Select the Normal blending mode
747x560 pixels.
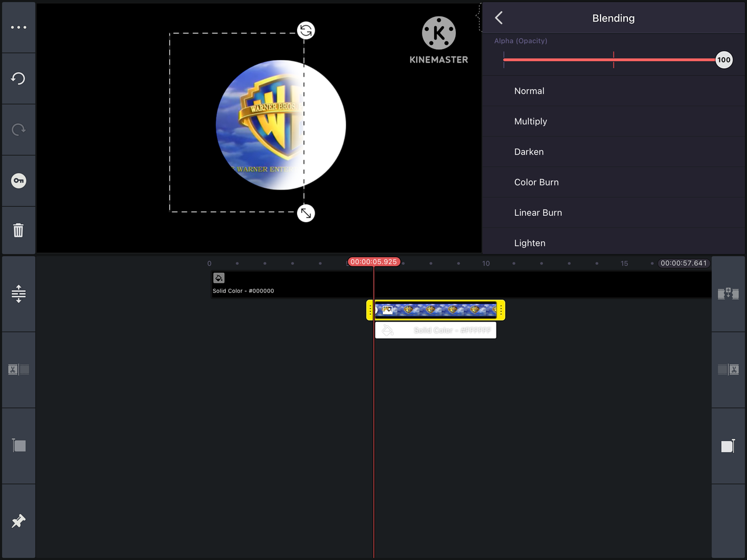613,91
